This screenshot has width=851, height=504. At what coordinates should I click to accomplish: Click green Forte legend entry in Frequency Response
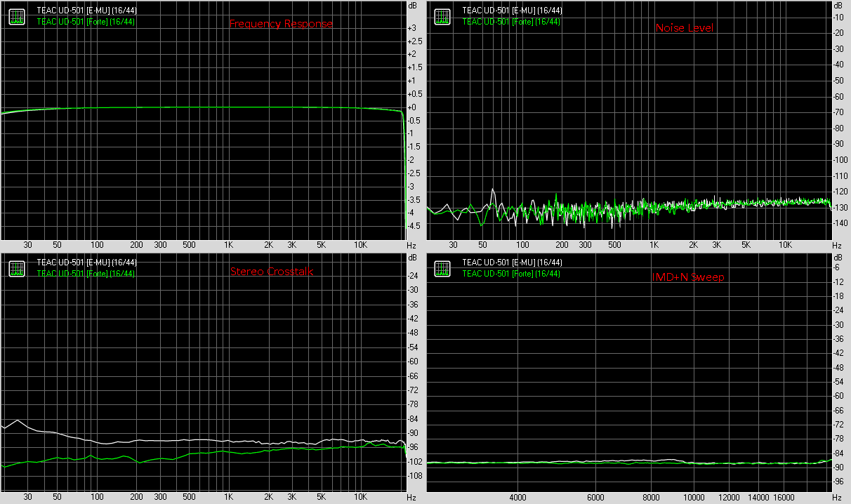coord(86,21)
